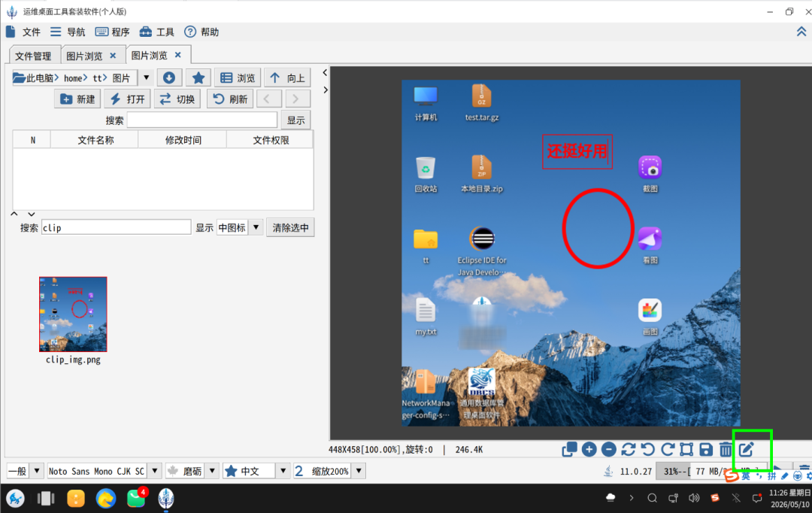
Task: Click the 清除选中 button
Action: (x=290, y=227)
